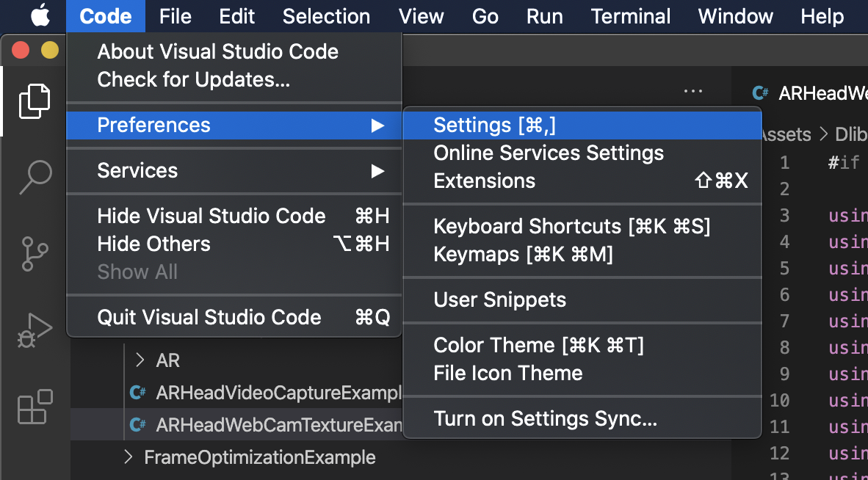Viewport: 868px width, 480px height.
Task: Open the Search view in activity bar
Action: click(x=35, y=178)
